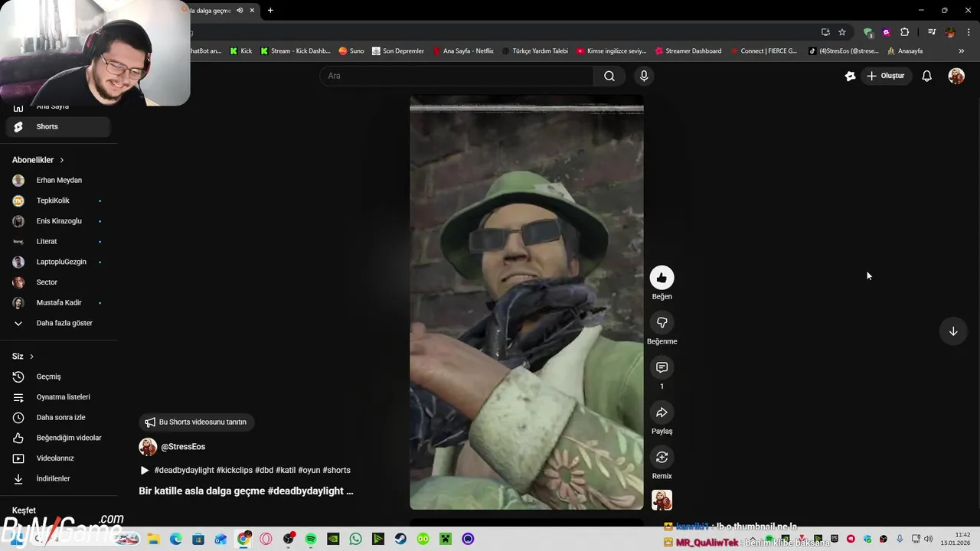Click the short title Bir katille asla dalga geçme

click(x=246, y=491)
